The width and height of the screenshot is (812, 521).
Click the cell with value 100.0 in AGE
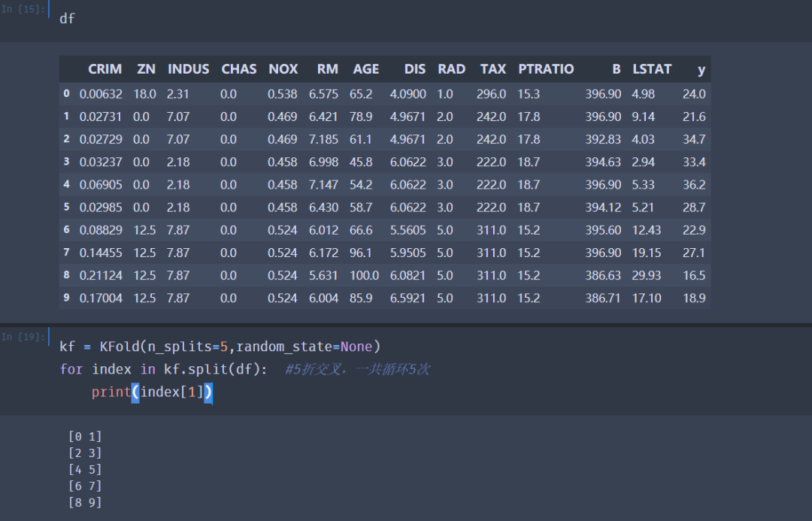[364, 275]
